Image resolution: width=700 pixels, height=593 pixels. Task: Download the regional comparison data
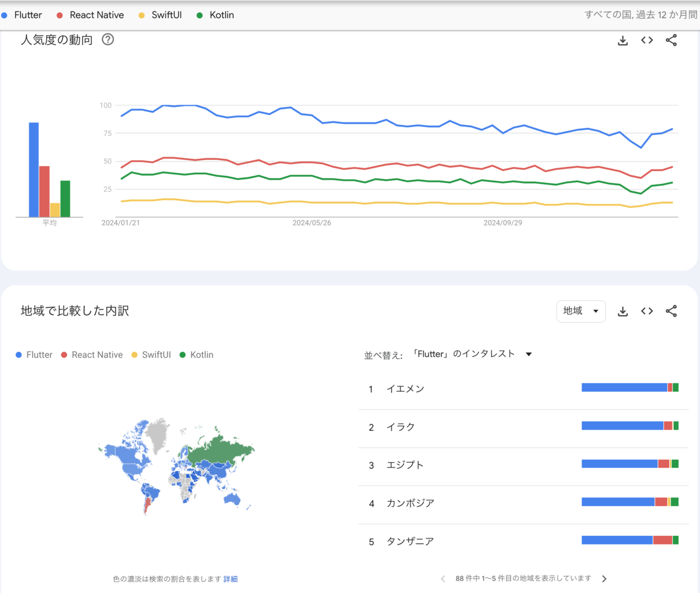coord(623,311)
